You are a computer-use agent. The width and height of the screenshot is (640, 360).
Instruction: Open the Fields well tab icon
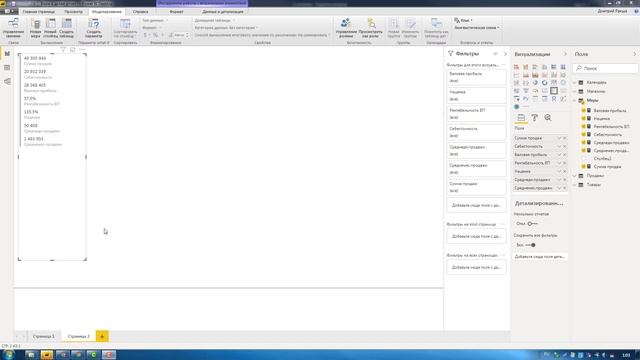coord(521,118)
